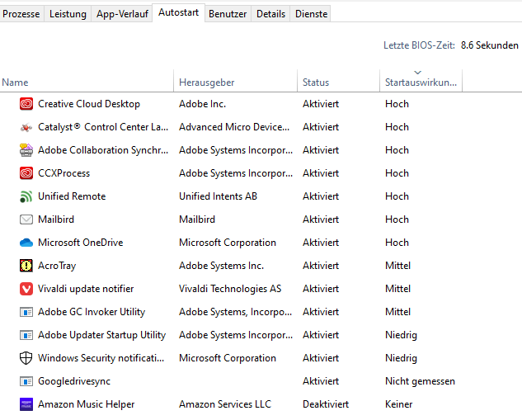The height and width of the screenshot is (420, 522).
Task: Click the Mittel impact for AcroTray
Action: pos(397,266)
